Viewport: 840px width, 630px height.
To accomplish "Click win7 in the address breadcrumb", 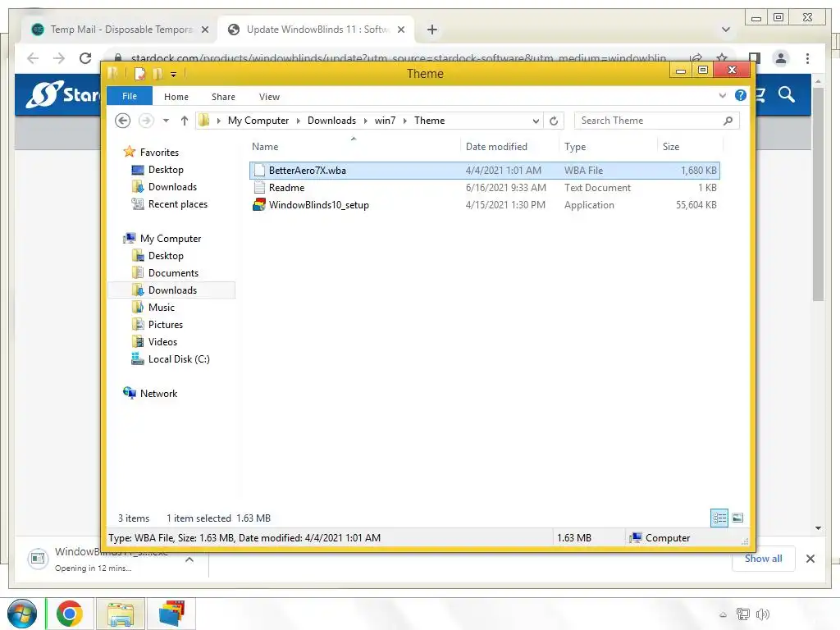I will 386,121.
